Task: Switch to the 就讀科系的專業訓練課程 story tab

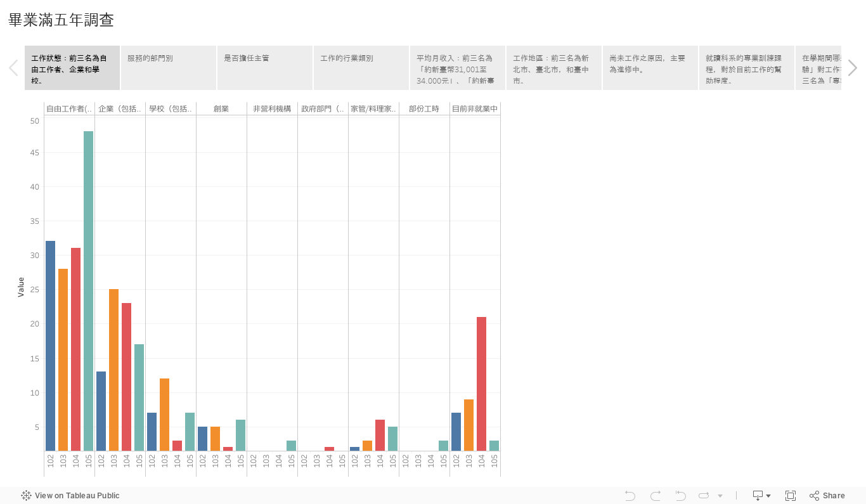Action: [x=747, y=68]
